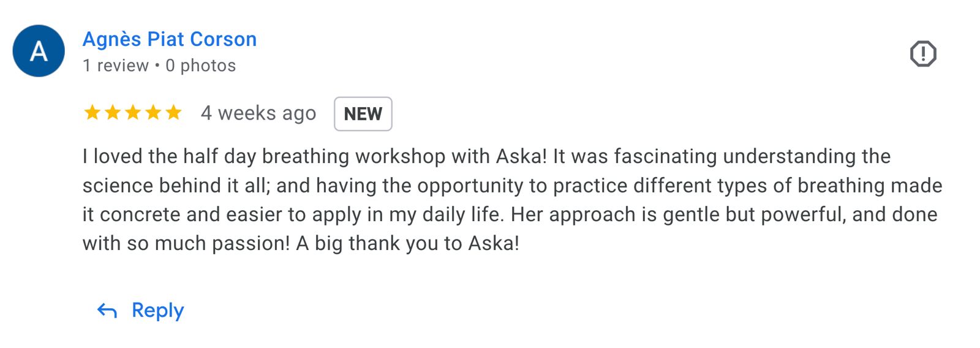
Task: Click the reply arrow icon
Action: [107, 311]
